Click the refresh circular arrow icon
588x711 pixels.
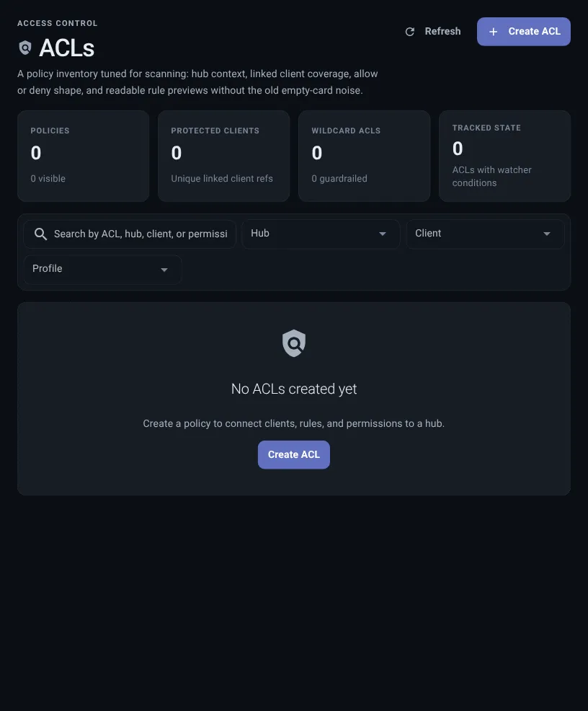[409, 31]
